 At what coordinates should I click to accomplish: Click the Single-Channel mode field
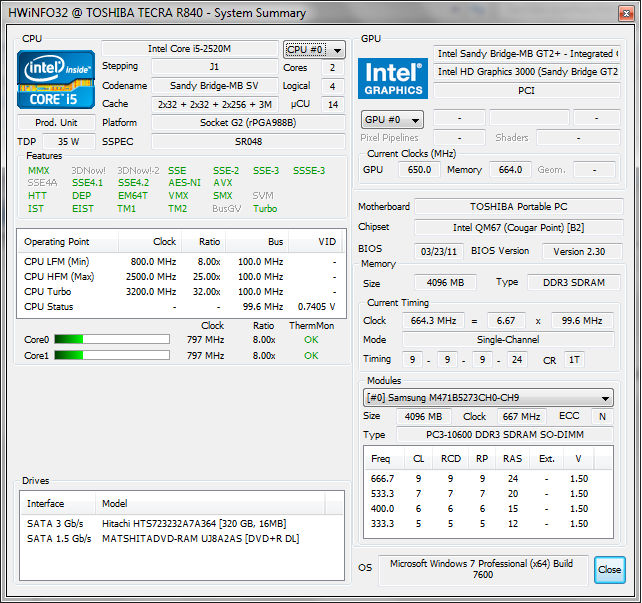pos(508,339)
